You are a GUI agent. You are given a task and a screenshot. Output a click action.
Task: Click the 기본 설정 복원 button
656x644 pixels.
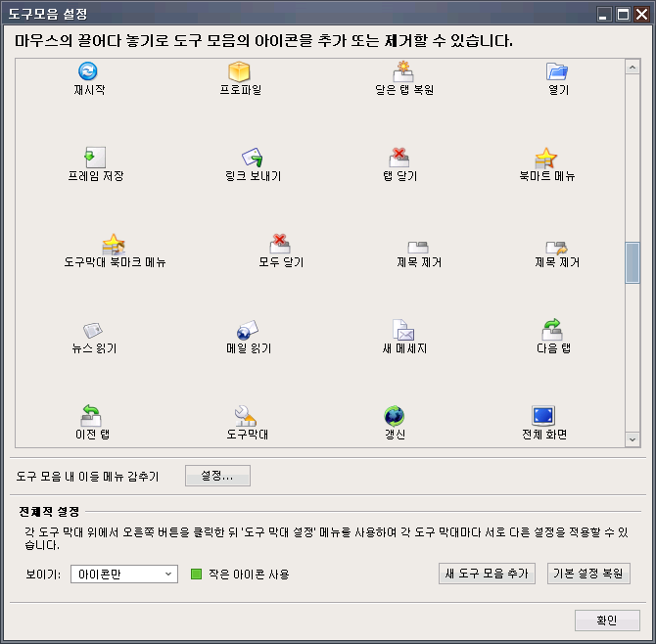coord(588,574)
